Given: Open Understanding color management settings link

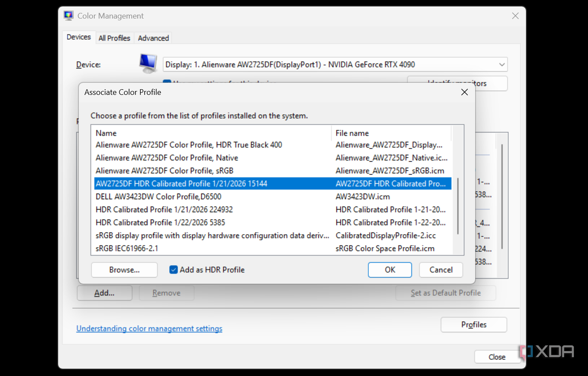Looking at the screenshot, I should pos(149,329).
